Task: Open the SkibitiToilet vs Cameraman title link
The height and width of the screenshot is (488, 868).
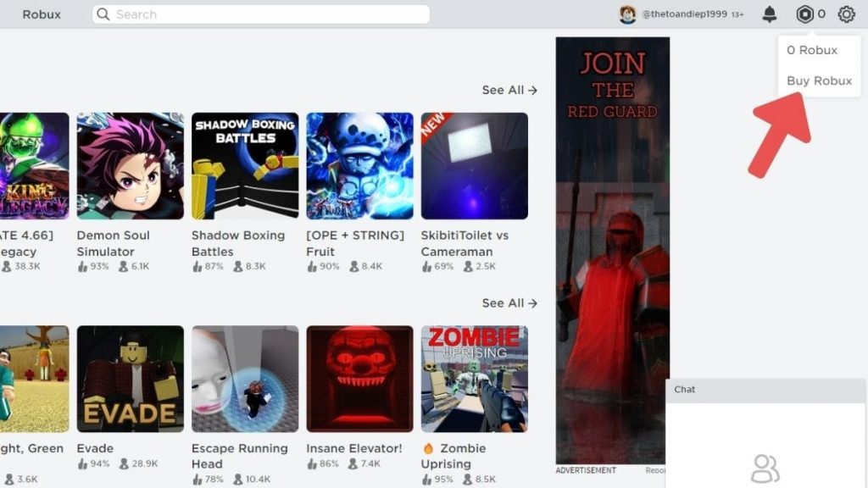Action: [465, 243]
